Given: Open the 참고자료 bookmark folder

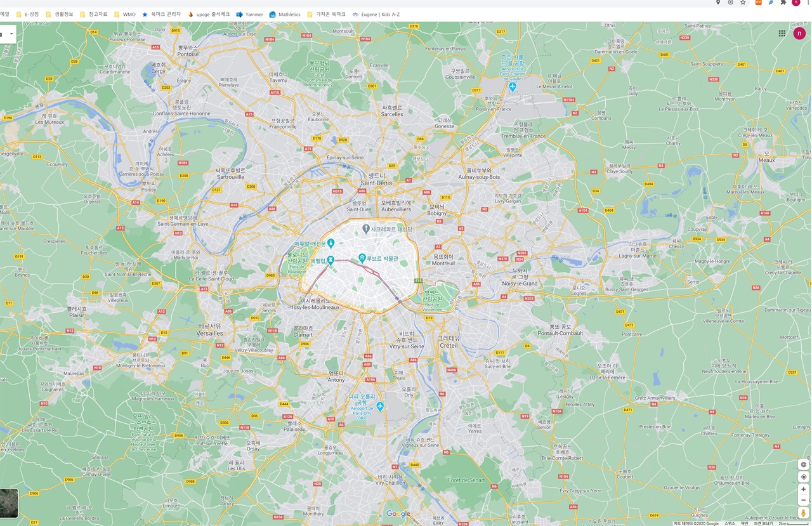Looking at the screenshot, I should point(94,14).
